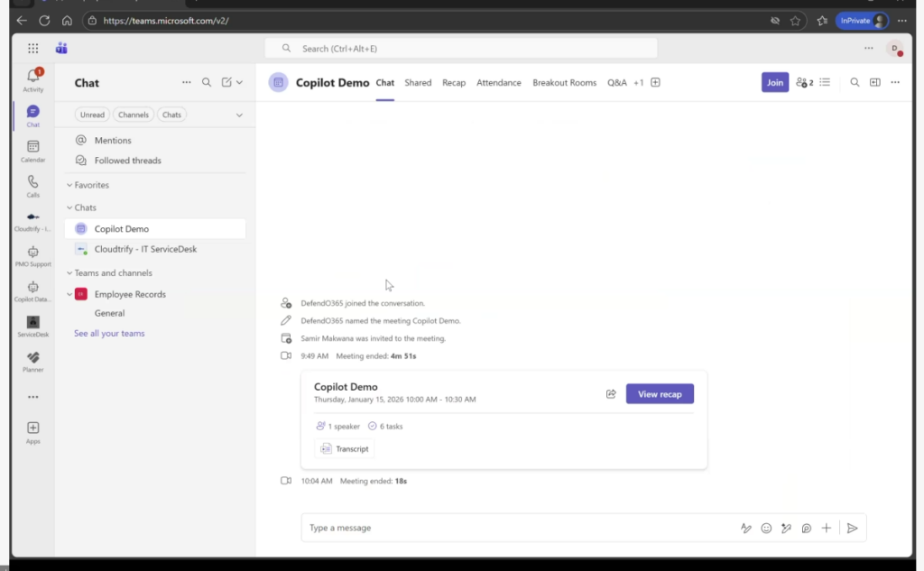The height and width of the screenshot is (571, 924).
Task: Open the Calls app in sidebar
Action: 33,186
